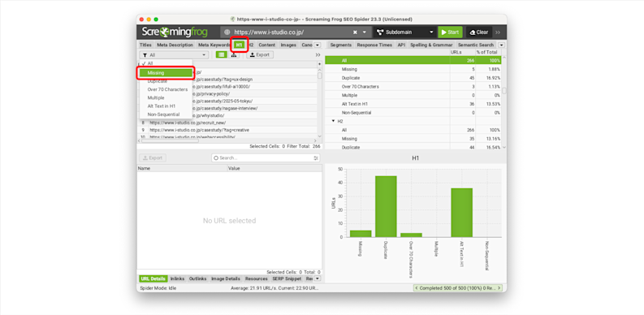Switch to tree view mode icon
Viewport: 644px width, 315px height.
point(234,54)
